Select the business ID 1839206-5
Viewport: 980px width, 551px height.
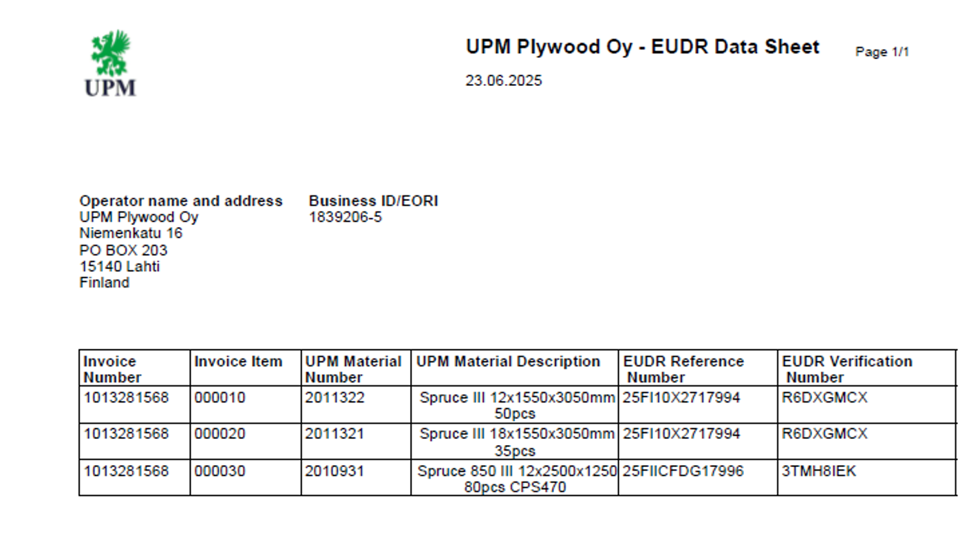coord(345,217)
